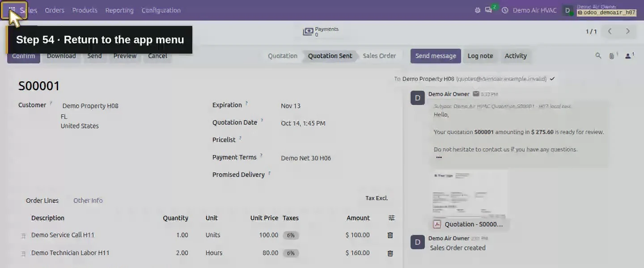The width and height of the screenshot is (644, 268).
Task: Open optional columns settings icon
Action: (392, 218)
